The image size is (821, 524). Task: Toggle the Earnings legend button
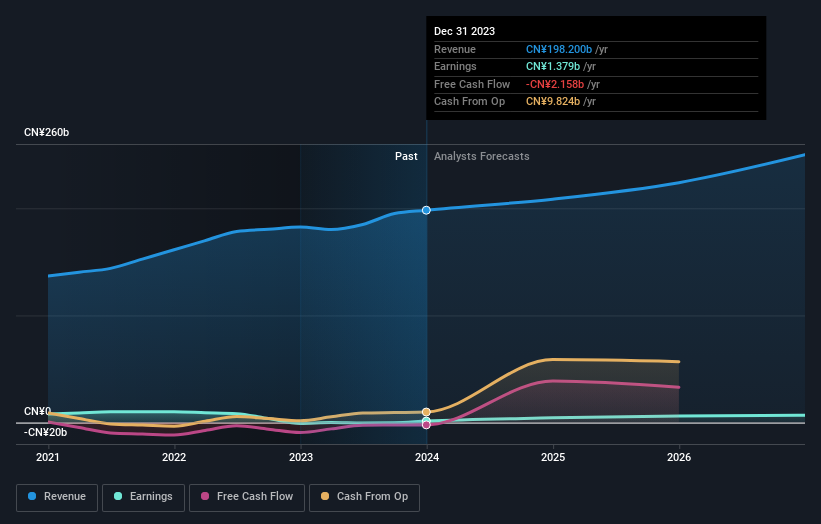(x=143, y=497)
